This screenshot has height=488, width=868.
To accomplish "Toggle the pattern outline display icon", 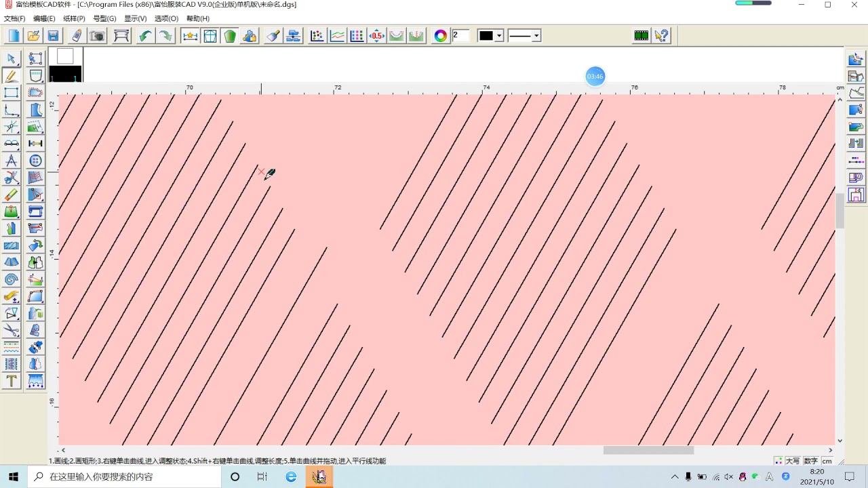I will click(210, 36).
